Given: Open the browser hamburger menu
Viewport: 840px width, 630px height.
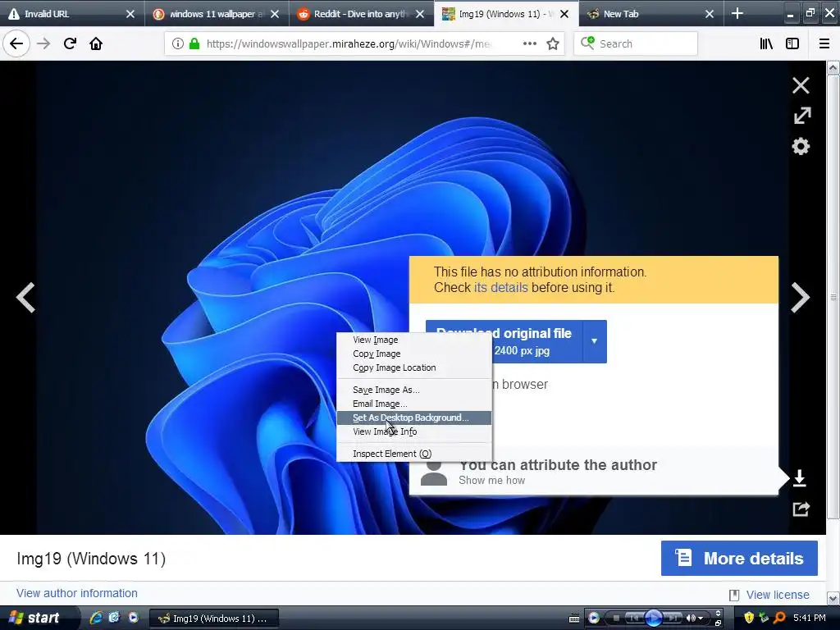Looking at the screenshot, I should [824, 43].
